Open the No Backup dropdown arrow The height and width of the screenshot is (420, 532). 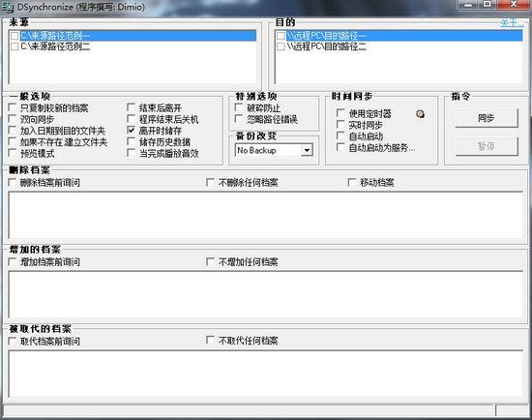coord(307,150)
